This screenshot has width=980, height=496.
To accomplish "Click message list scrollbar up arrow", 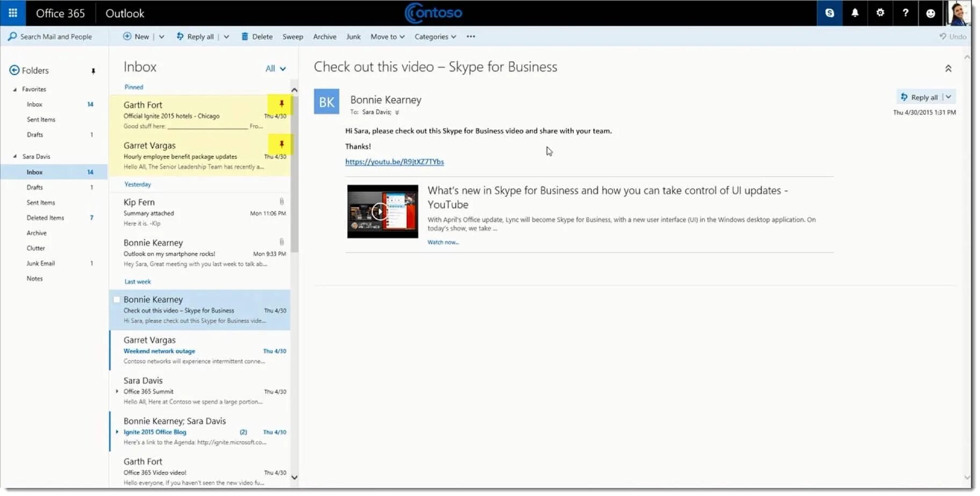I will pos(294,90).
